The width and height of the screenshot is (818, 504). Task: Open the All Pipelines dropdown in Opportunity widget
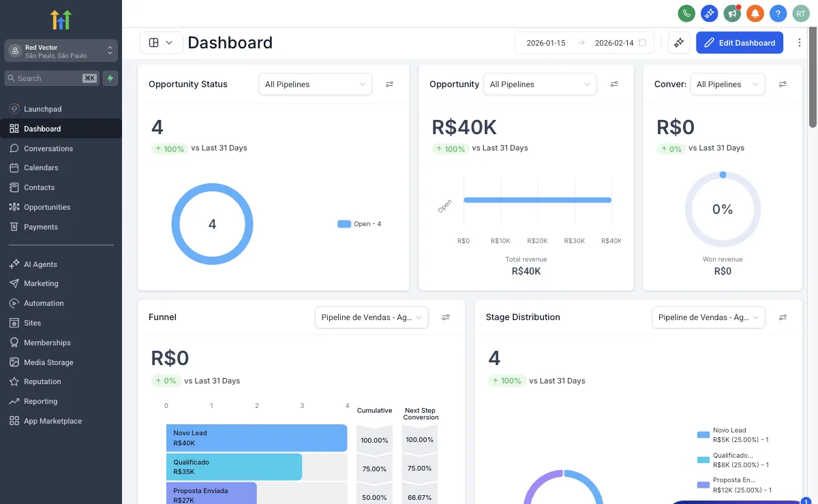[540, 84]
